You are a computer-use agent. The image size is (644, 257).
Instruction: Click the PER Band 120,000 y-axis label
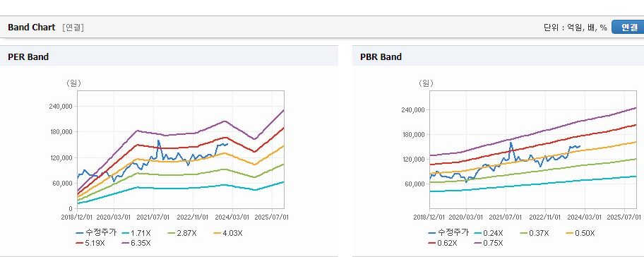tap(61, 157)
